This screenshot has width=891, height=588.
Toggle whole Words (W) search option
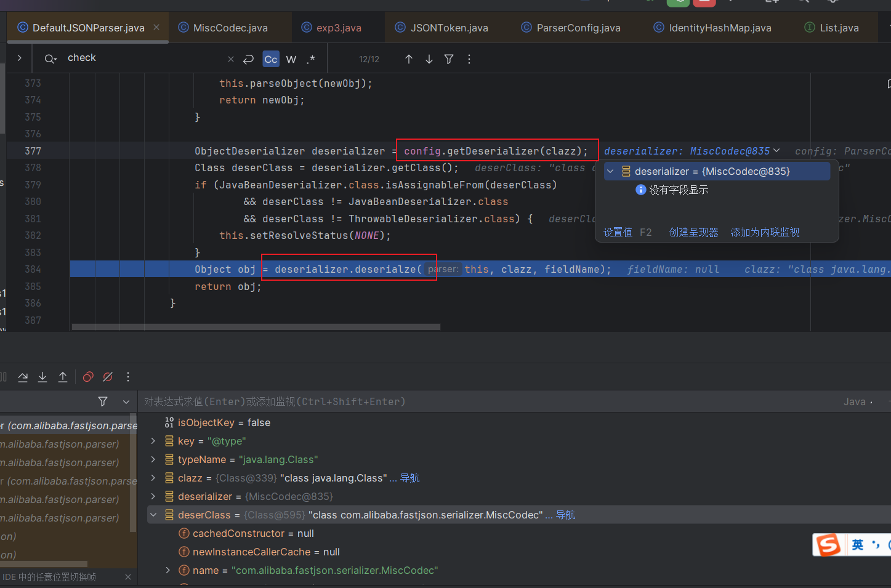tap(291, 59)
